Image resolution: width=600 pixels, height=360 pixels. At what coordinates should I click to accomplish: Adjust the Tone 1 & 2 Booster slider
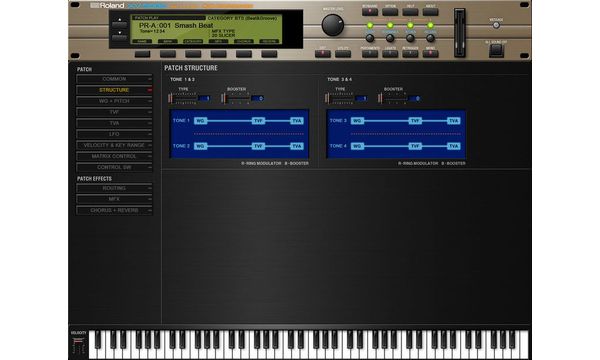(x=235, y=98)
